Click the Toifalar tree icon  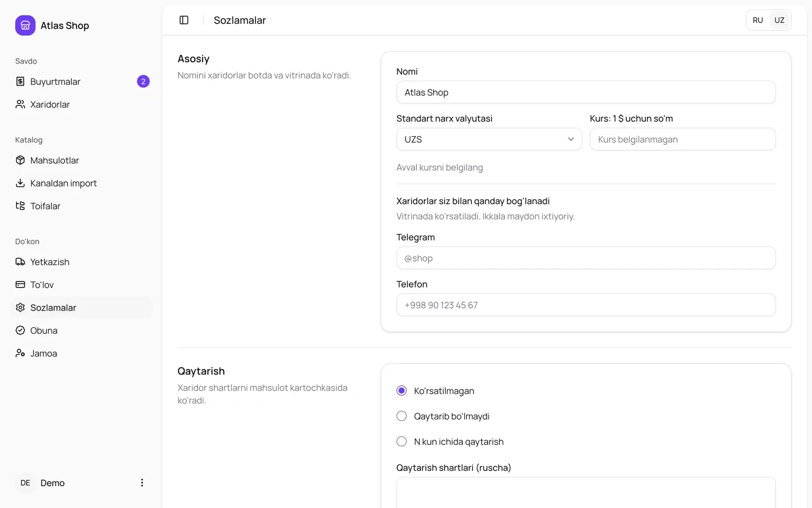click(20, 206)
